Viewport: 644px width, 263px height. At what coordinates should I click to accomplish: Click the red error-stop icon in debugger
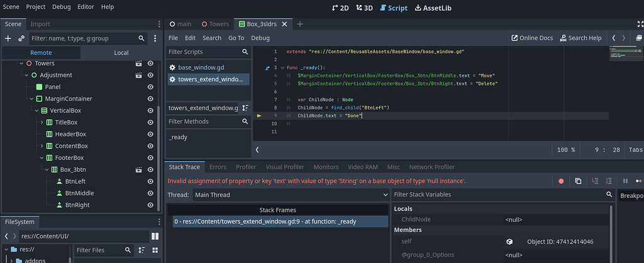click(x=561, y=181)
